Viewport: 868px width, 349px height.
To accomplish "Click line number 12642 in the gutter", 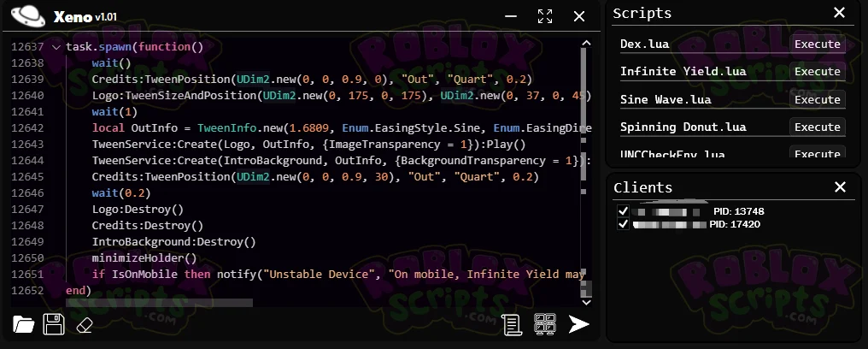I will click(27, 128).
